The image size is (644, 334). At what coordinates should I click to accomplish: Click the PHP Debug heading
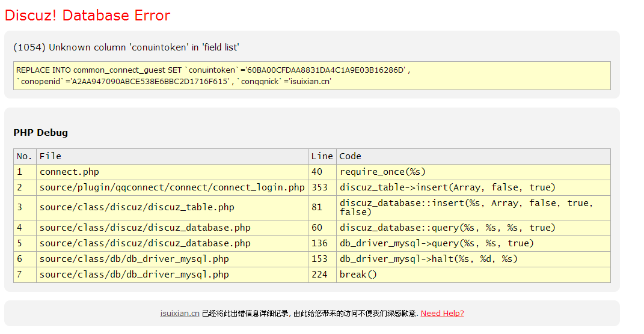[x=40, y=132]
